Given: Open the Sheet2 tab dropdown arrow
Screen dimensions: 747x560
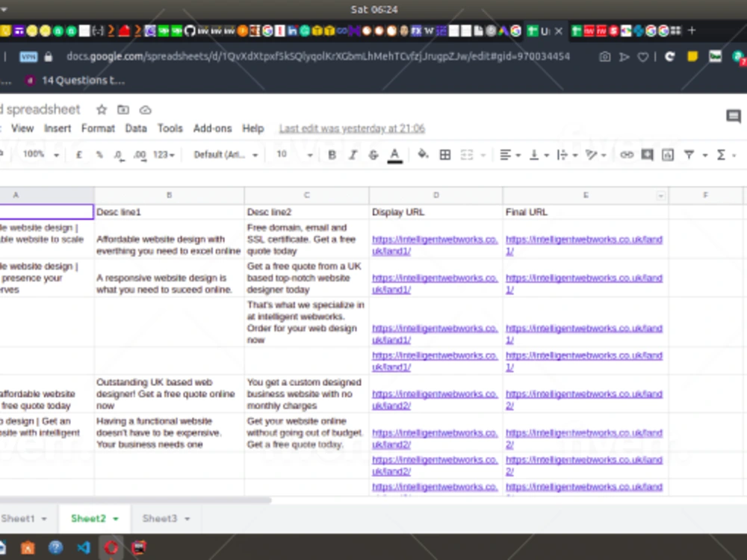Looking at the screenshot, I should (116, 519).
